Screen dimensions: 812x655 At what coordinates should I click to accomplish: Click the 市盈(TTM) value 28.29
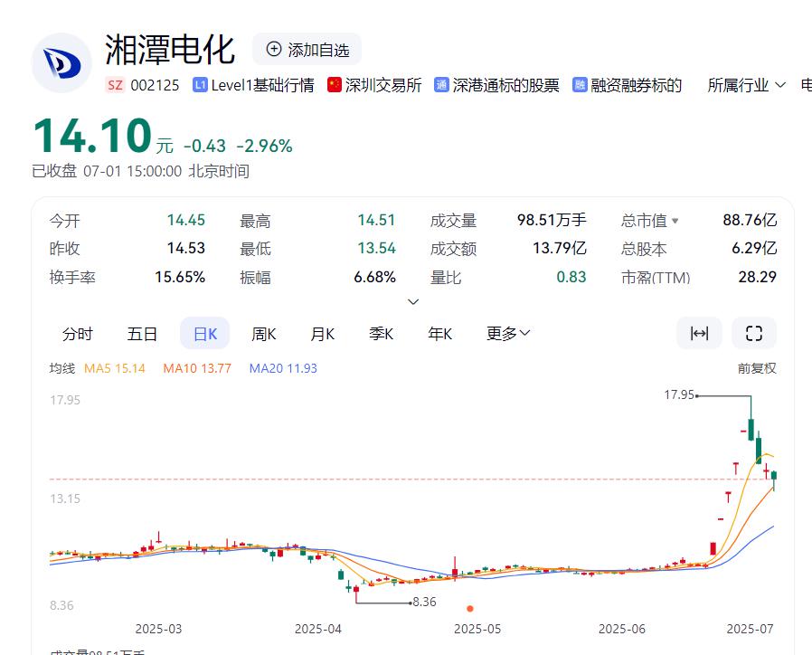(757, 277)
